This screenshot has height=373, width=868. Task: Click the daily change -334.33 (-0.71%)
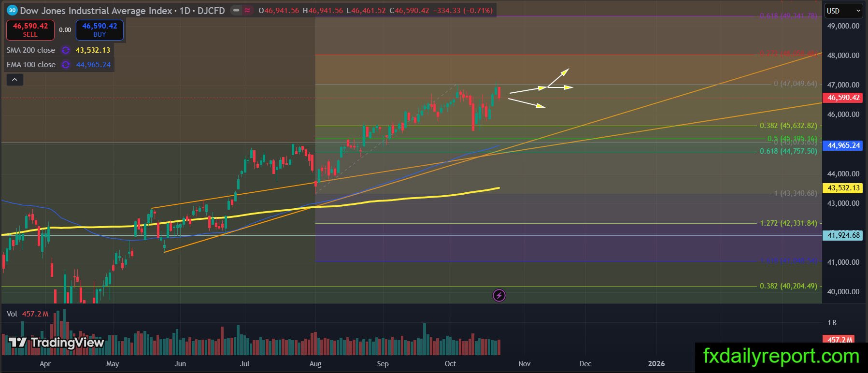pyautogui.click(x=462, y=10)
